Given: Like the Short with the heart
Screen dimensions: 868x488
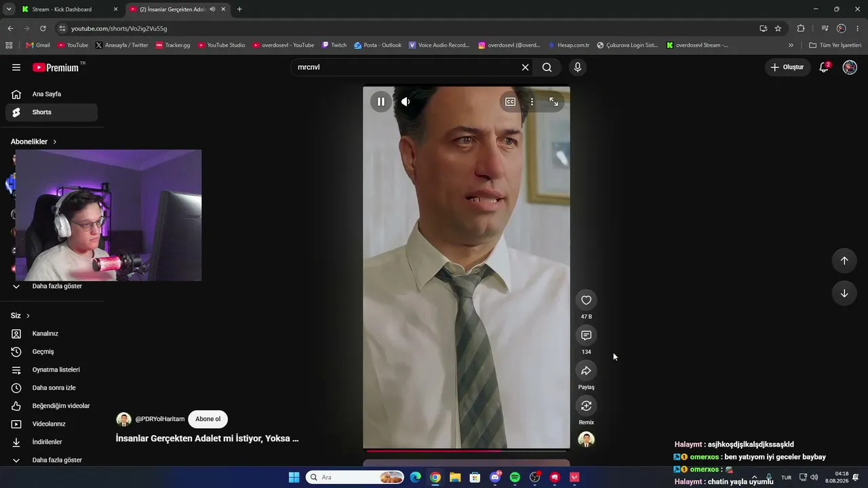Looking at the screenshot, I should tap(587, 300).
